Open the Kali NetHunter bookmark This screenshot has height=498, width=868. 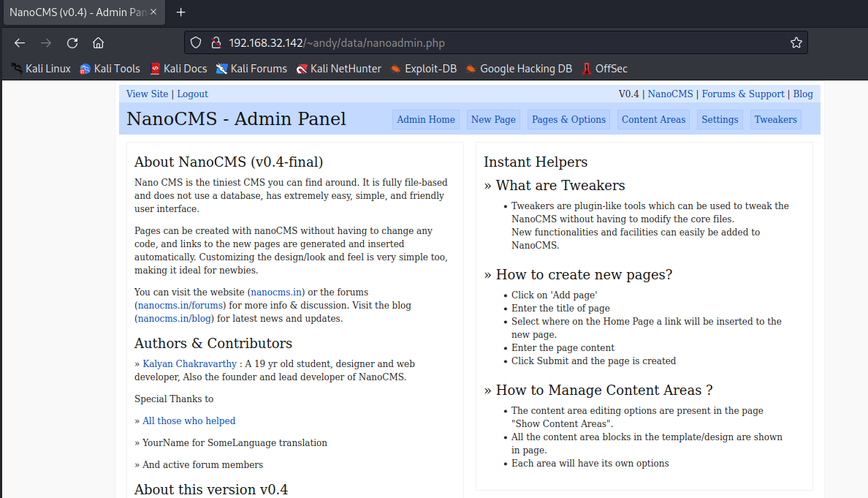tap(339, 69)
